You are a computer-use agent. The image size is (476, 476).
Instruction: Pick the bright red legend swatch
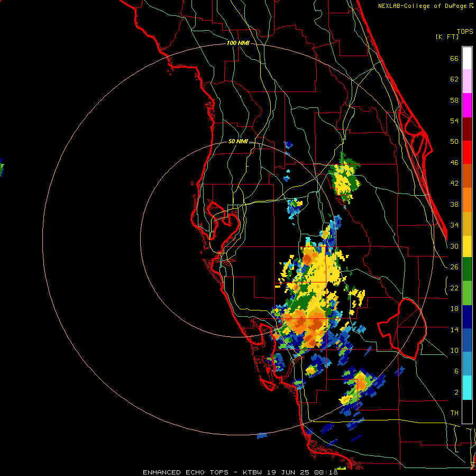point(467,152)
